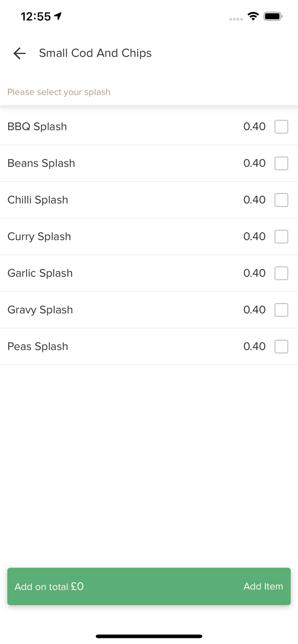Image resolution: width=298 pixels, height=644 pixels.
Task: Tap the Add Item button
Action: click(x=263, y=586)
